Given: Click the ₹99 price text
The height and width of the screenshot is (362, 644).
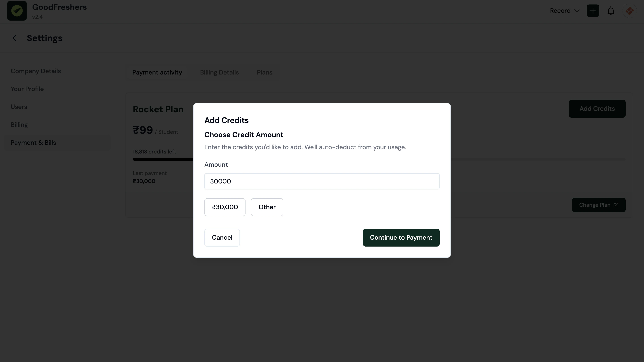Looking at the screenshot, I should point(143,130).
